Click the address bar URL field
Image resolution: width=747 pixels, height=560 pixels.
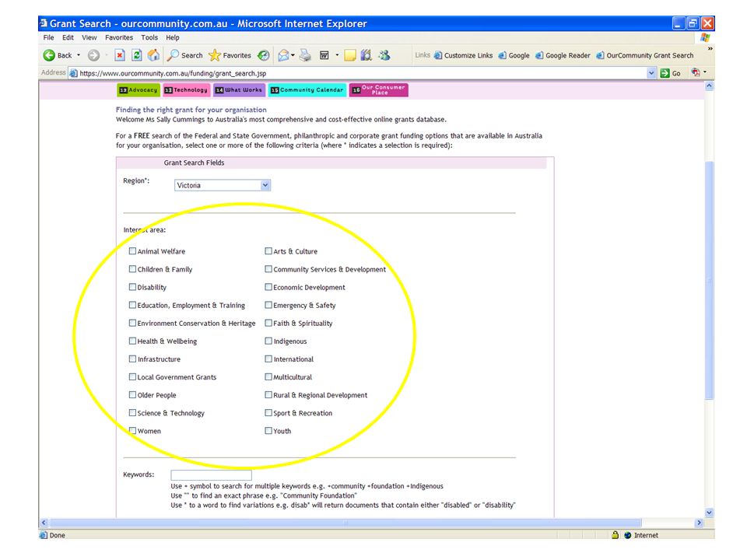coord(362,73)
